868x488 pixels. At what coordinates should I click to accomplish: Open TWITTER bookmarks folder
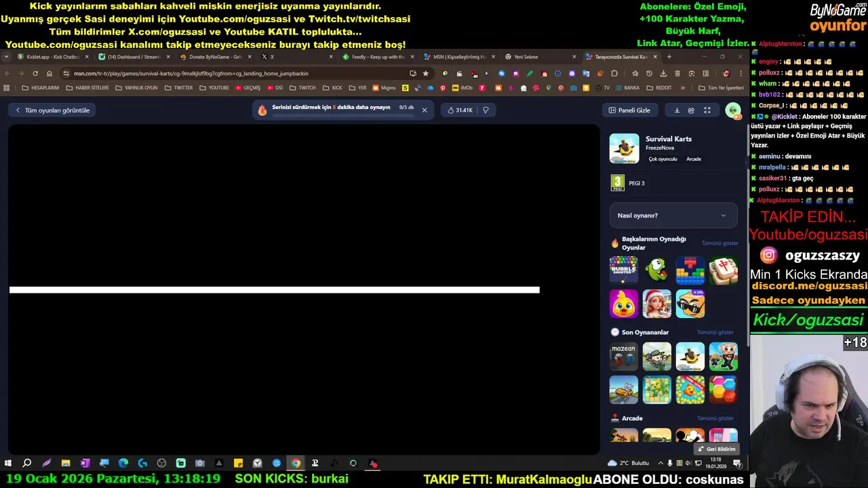(x=178, y=87)
